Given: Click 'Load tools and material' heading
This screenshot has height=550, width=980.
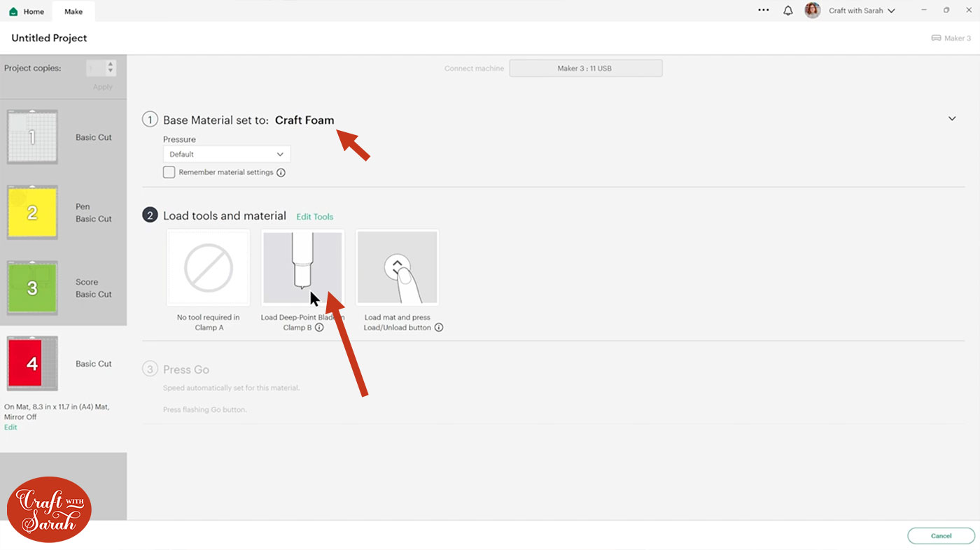Looking at the screenshot, I should click(225, 216).
